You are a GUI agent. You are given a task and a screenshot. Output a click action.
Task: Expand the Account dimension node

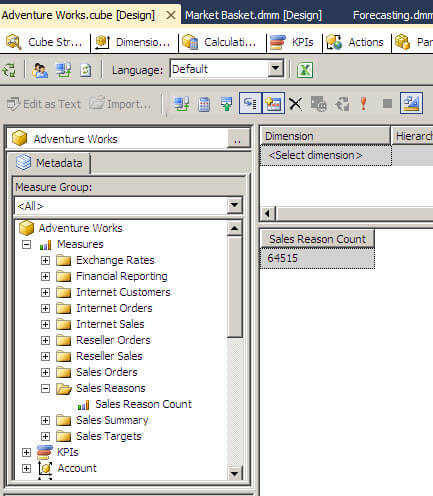pyautogui.click(x=26, y=468)
